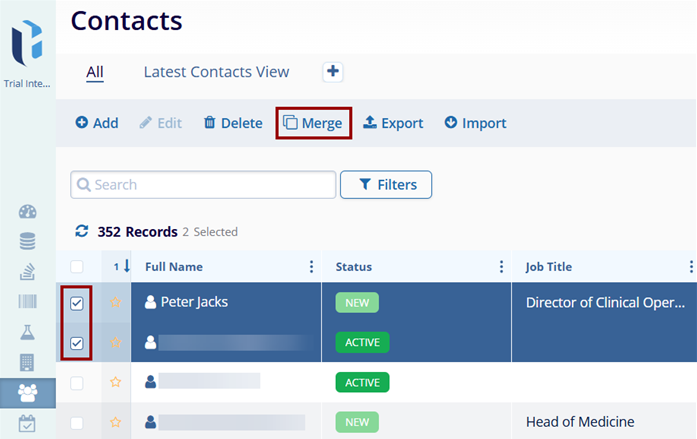Toggle the select-all checkbox in header

click(77, 267)
